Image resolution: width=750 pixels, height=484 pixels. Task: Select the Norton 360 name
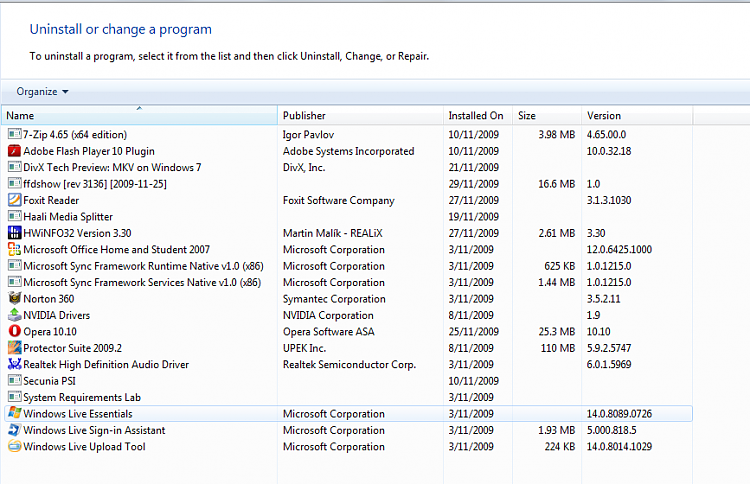49,299
